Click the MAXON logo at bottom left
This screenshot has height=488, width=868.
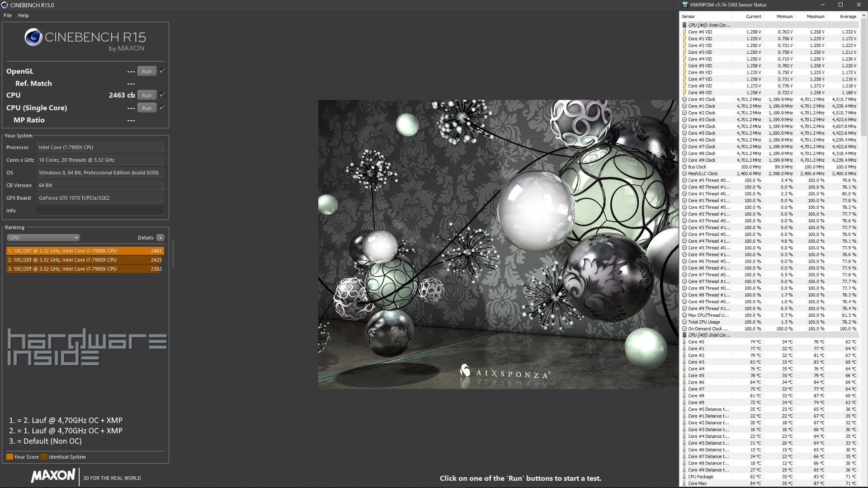pos(53,475)
